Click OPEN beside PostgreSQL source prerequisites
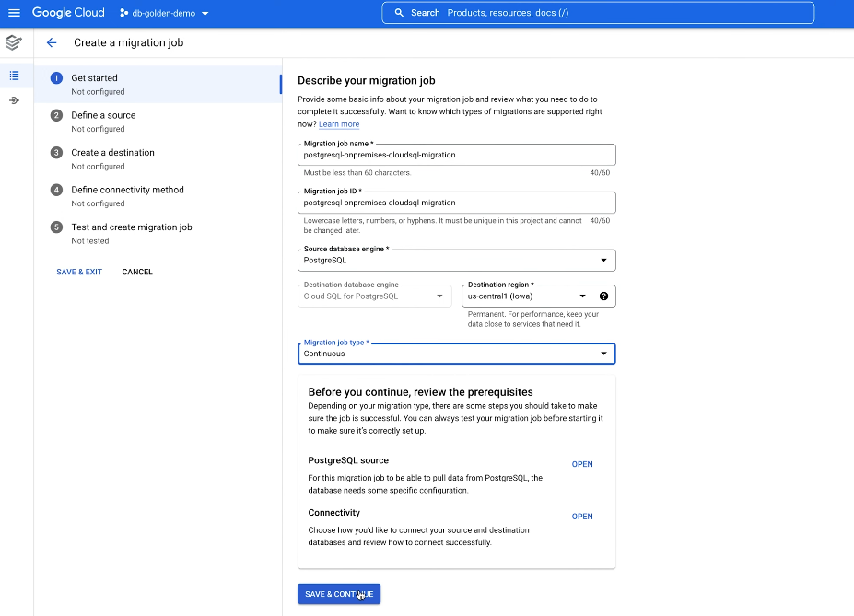The height and width of the screenshot is (616, 854). (581, 464)
